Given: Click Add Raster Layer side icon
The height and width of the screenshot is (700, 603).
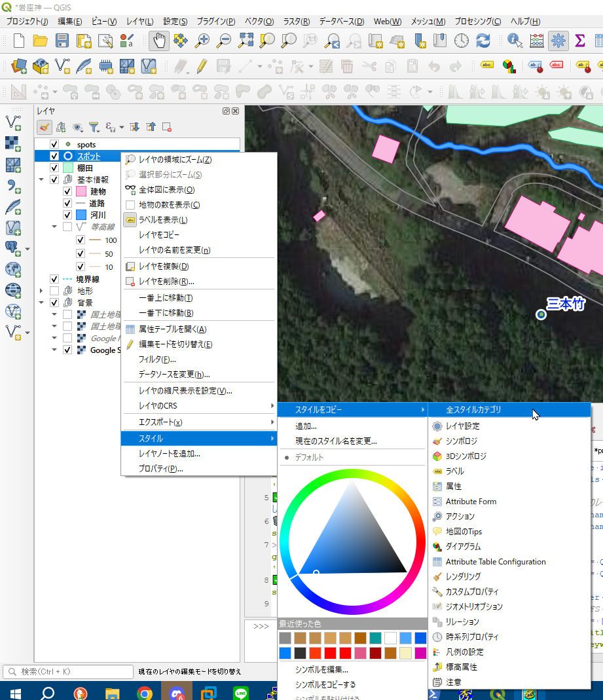Looking at the screenshot, I should click(13, 143).
